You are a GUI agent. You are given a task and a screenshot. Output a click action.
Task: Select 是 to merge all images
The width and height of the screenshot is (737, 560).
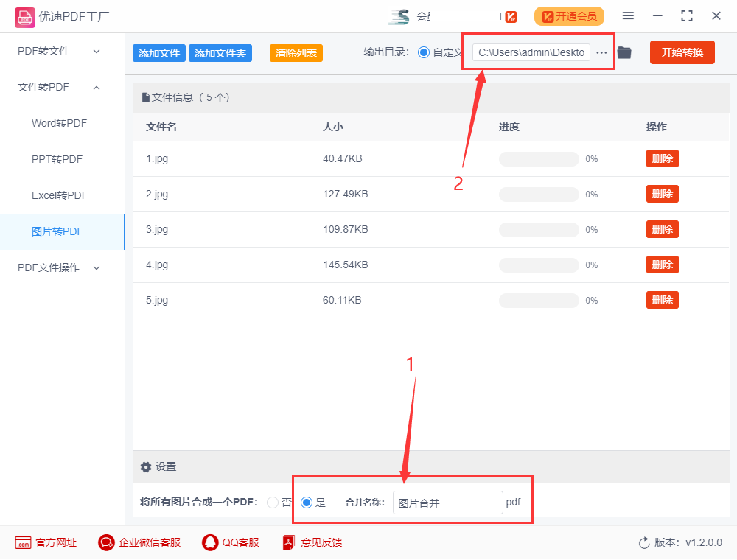307,503
